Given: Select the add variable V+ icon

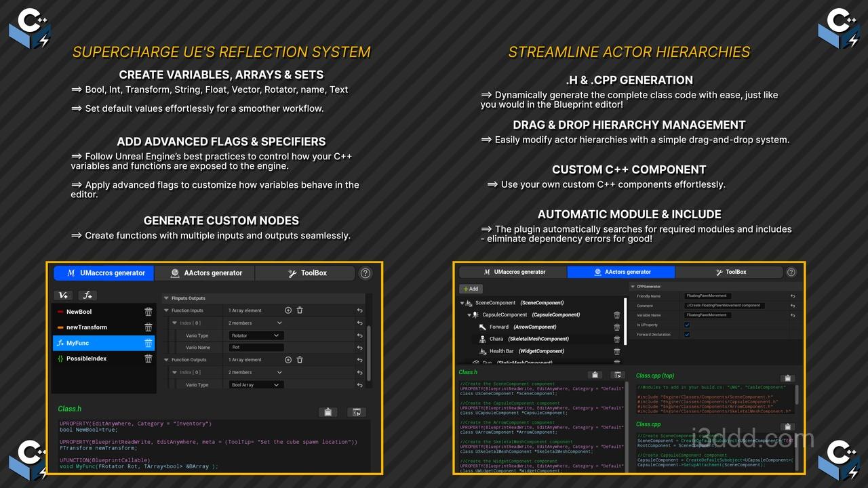Looking at the screenshot, I should (x=63, y=296).
